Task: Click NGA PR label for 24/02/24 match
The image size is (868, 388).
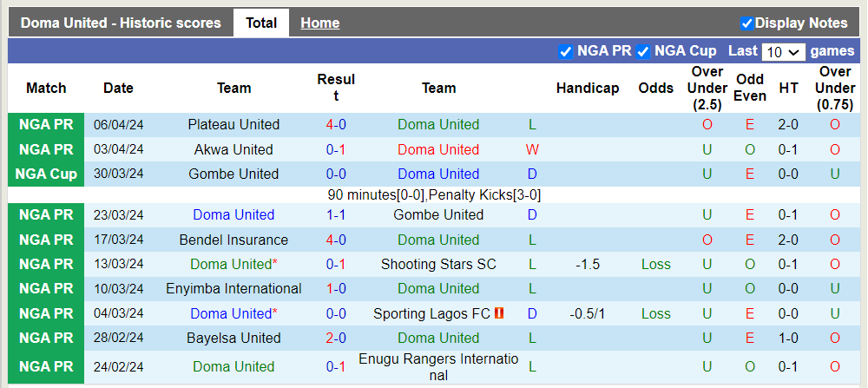Action: [x=46, y=366]
